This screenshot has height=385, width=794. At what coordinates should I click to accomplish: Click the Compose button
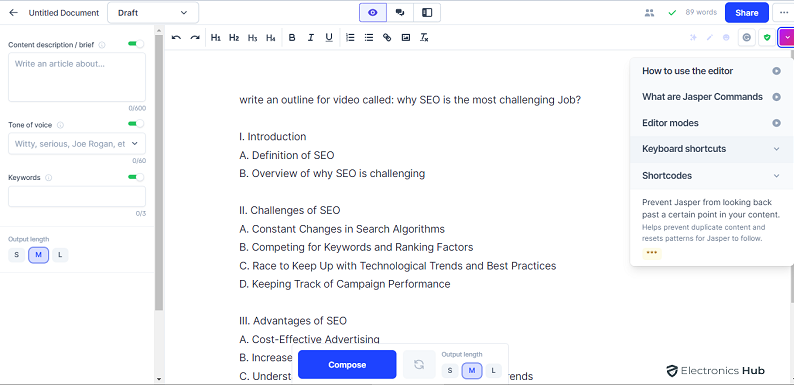347,365
